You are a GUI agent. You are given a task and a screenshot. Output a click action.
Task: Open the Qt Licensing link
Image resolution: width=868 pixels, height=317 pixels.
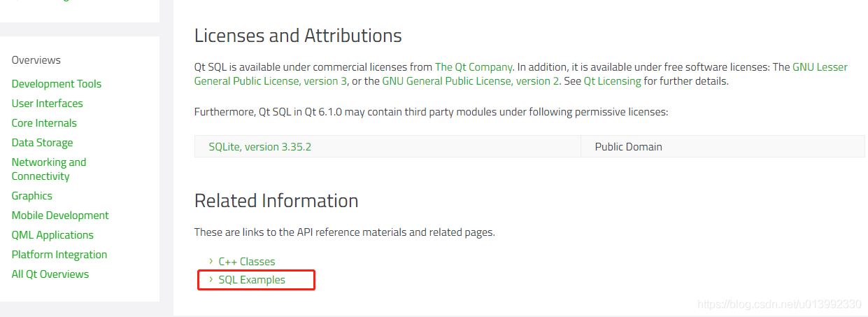point(612,81)
